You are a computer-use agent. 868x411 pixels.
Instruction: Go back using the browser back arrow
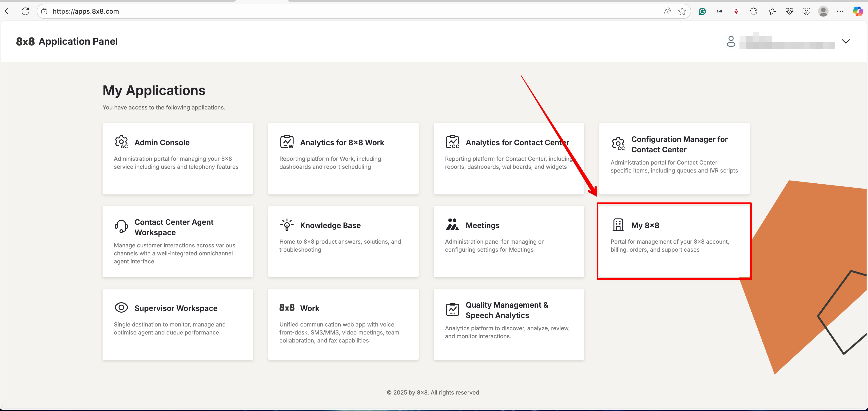click(x=8, y=12)
